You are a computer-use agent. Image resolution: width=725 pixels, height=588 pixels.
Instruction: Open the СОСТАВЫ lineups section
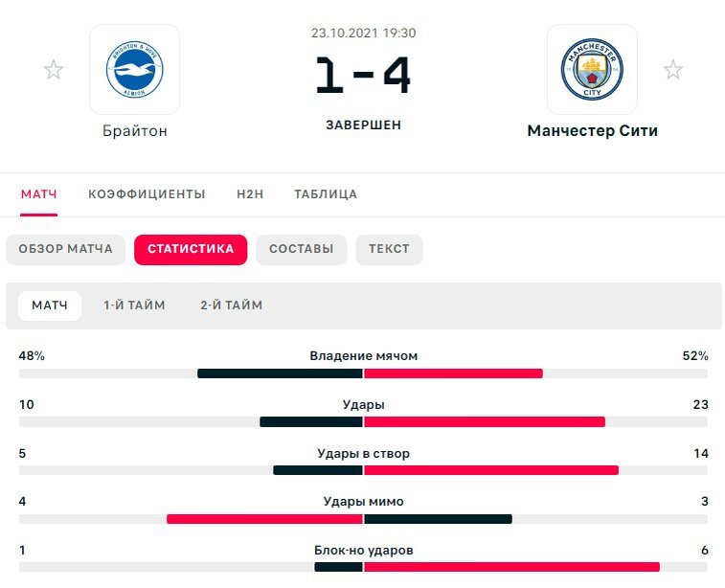301,250
